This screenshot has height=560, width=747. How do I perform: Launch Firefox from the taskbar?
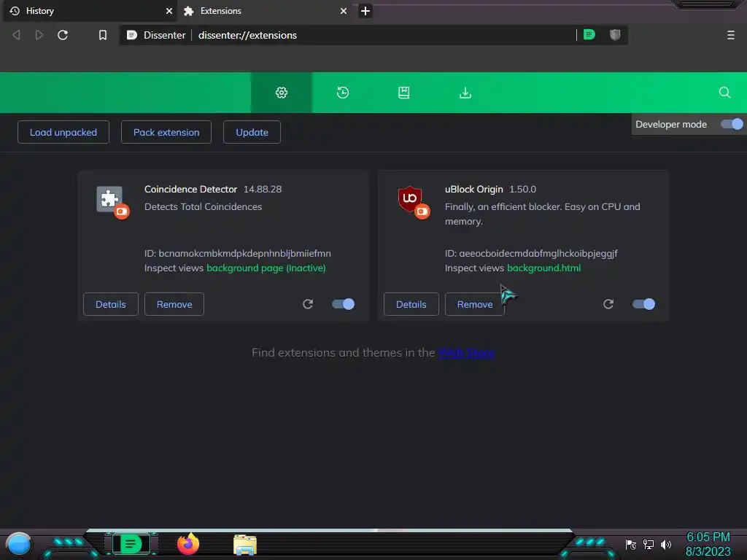(x=188, y=544)
